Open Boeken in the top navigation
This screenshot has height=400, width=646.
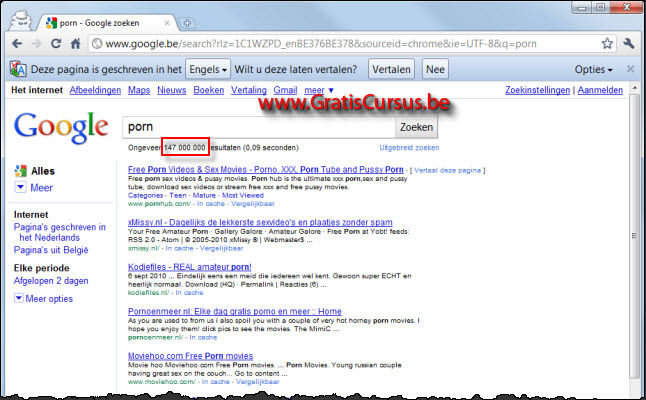(x=208, y=90)
